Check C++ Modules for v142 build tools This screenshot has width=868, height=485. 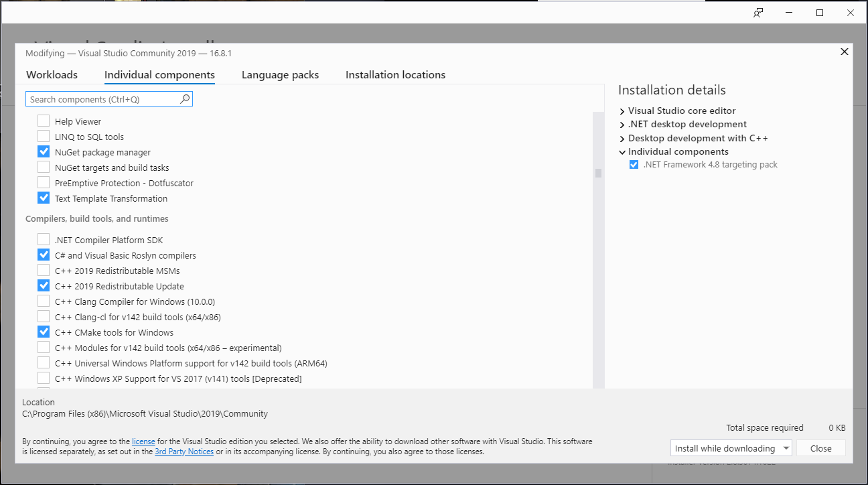click(x=44, y=348)
